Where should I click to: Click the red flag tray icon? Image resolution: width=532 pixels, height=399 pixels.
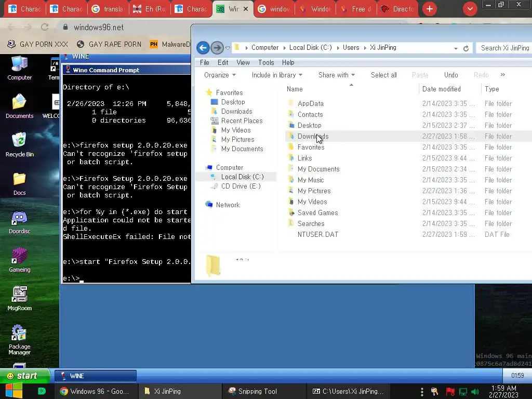(450, 392)
